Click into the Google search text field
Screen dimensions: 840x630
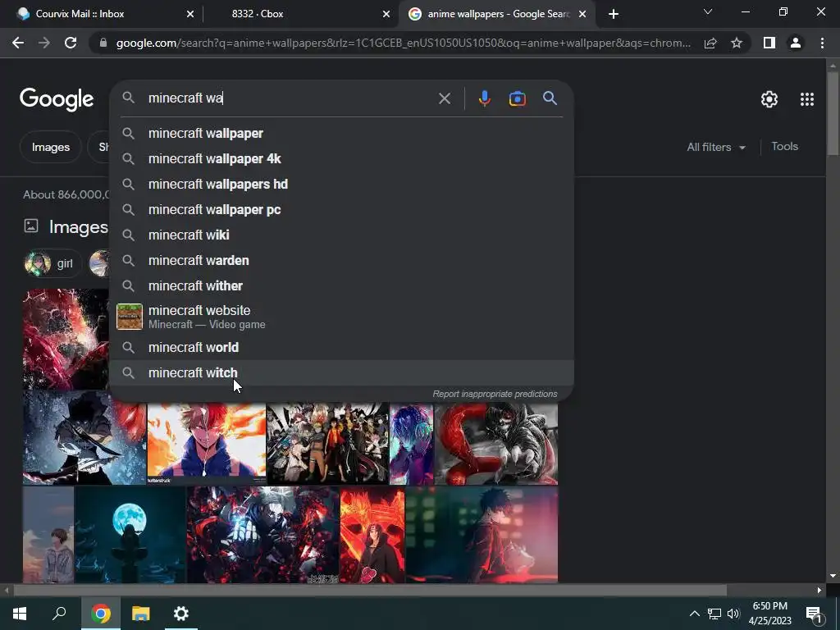click(x=290, y=98)
